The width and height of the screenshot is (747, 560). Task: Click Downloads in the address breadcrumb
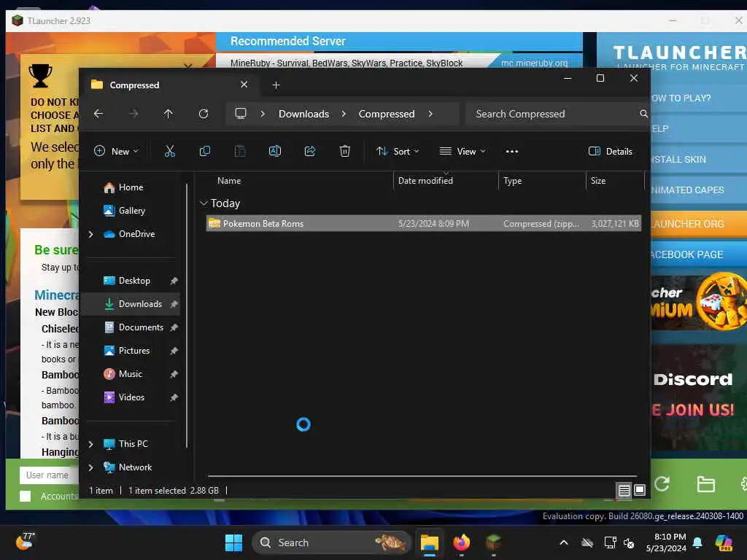[x=304, y=114]
